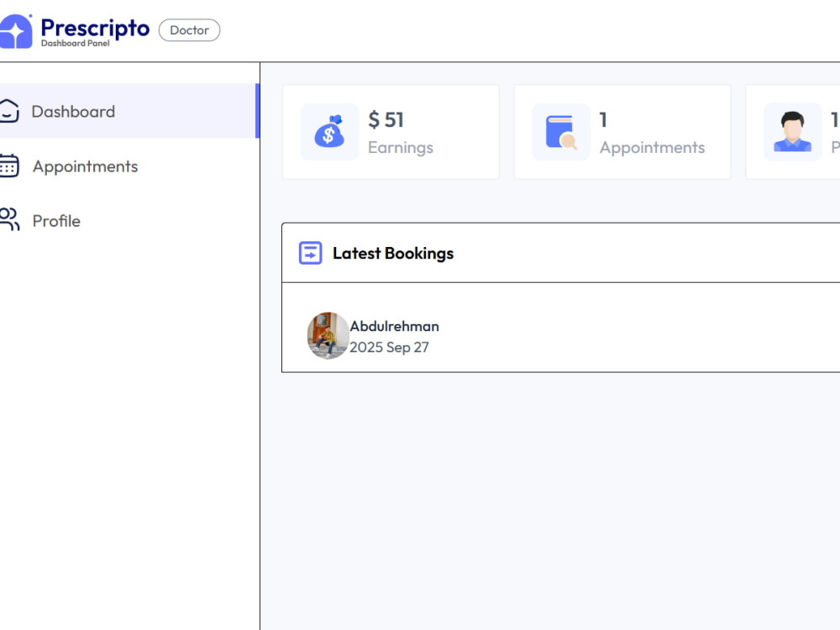Click the Dashboard home icon in the sidebar
The image size is (840, 630).
[x=9, y=111]
